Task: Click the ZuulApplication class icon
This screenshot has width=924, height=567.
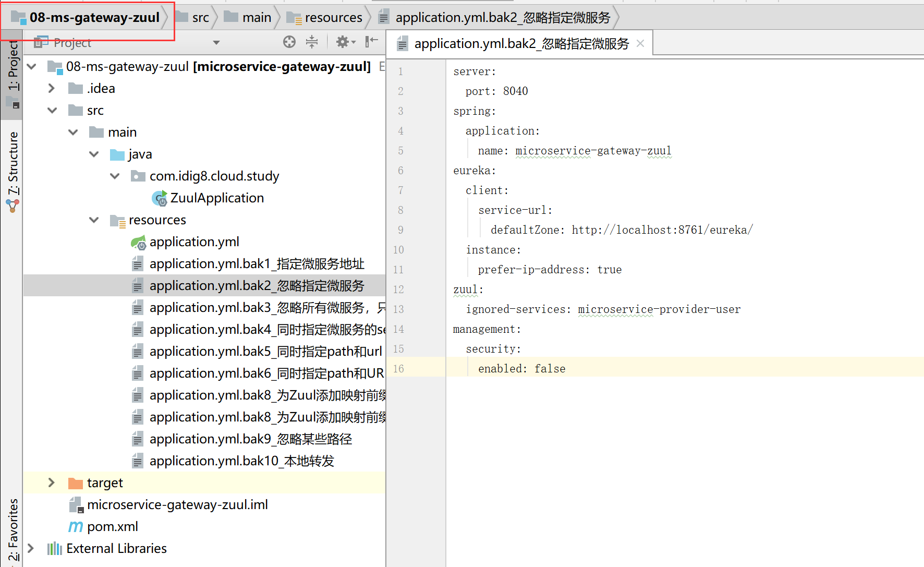Action: click(160, 198)
